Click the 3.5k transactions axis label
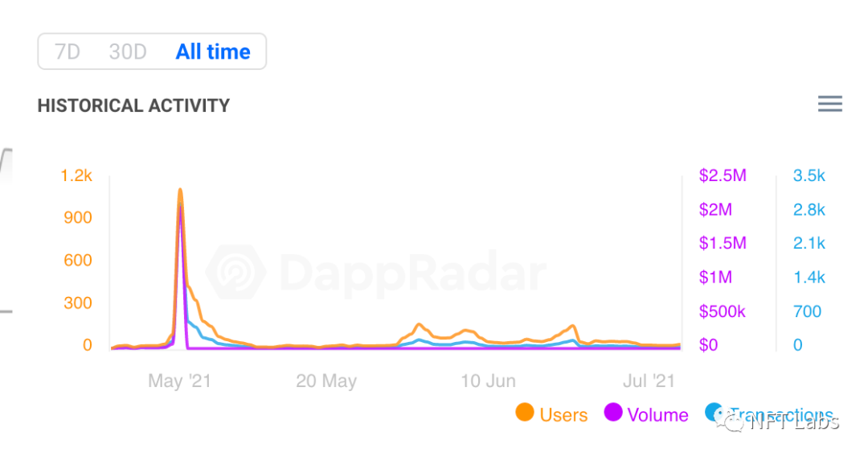 click(x=809, y=175)
